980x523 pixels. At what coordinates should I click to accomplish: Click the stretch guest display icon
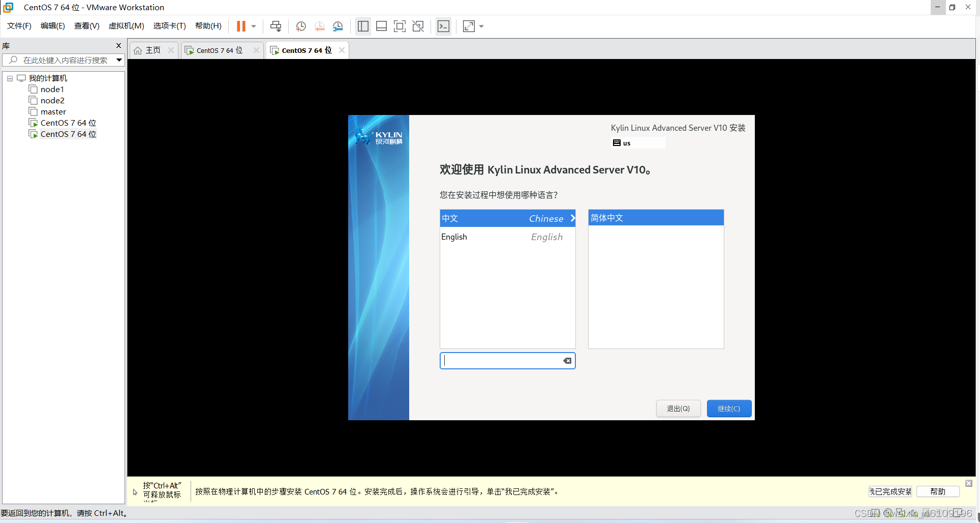[x=469, y=26]
